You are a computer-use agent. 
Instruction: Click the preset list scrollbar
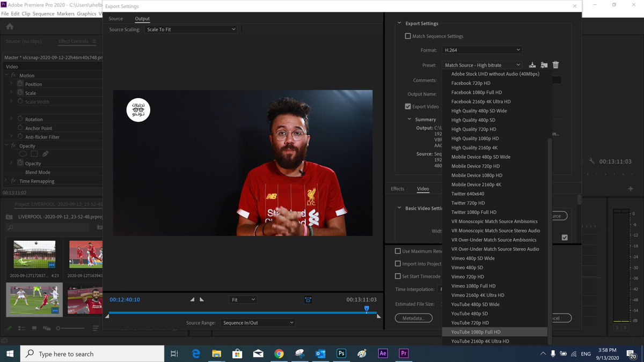point(549,241)
